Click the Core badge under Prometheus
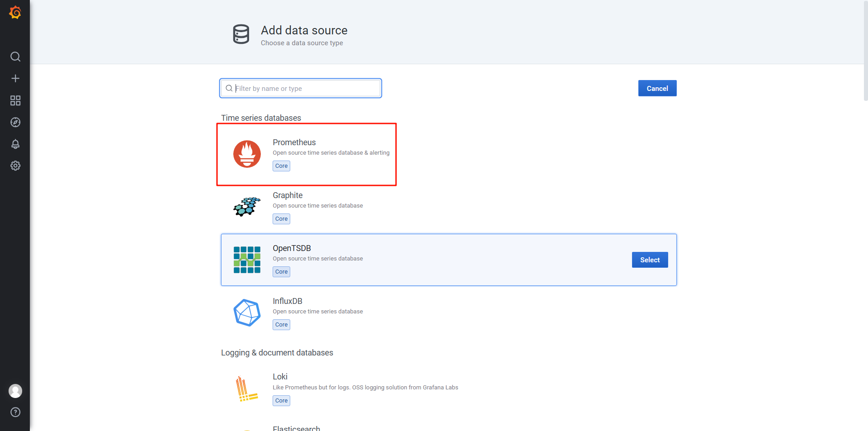The width and height of the screenshot is (868, 431). point(281,166)
